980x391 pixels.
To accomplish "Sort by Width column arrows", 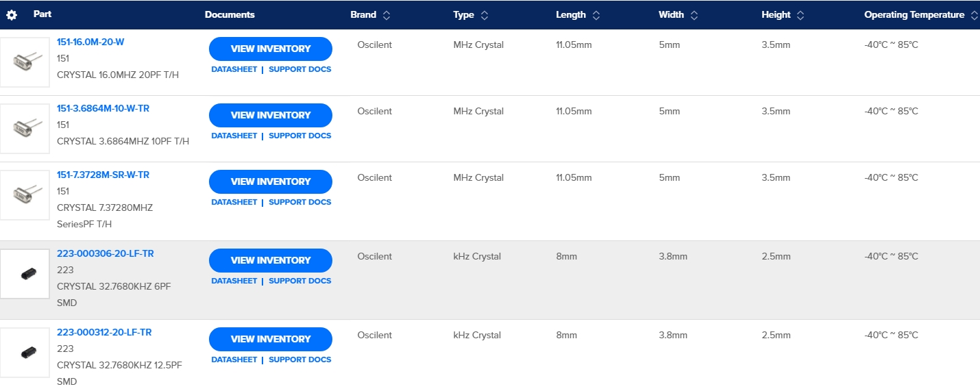I will coord(694,15).
